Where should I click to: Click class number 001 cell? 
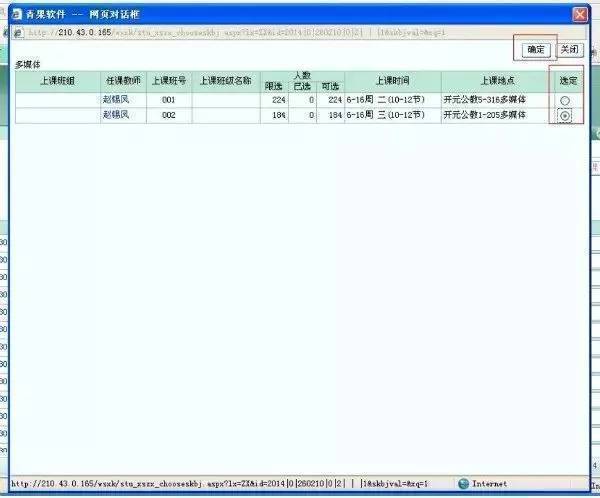click(169, 100)
